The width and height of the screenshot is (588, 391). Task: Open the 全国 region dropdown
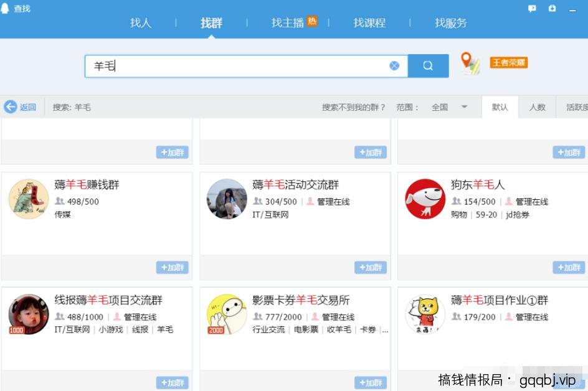[x=445, y=106]
